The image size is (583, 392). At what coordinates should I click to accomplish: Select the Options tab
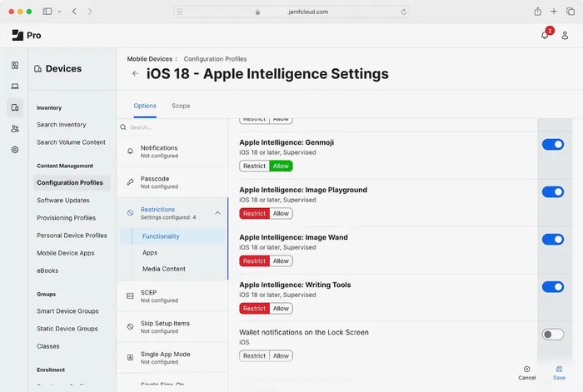pos(145,106)
